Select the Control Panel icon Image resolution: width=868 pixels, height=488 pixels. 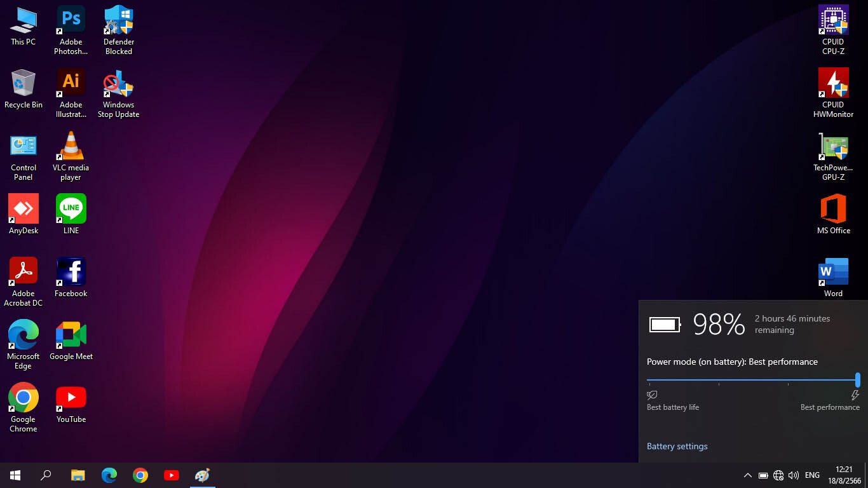pos(24,156)
